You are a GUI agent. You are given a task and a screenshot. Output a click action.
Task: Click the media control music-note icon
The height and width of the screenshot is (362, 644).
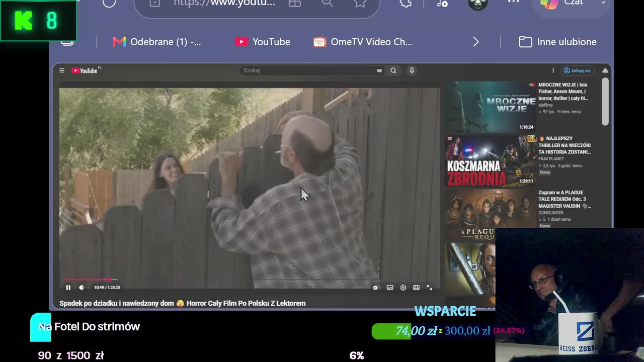tap(442, 3)
